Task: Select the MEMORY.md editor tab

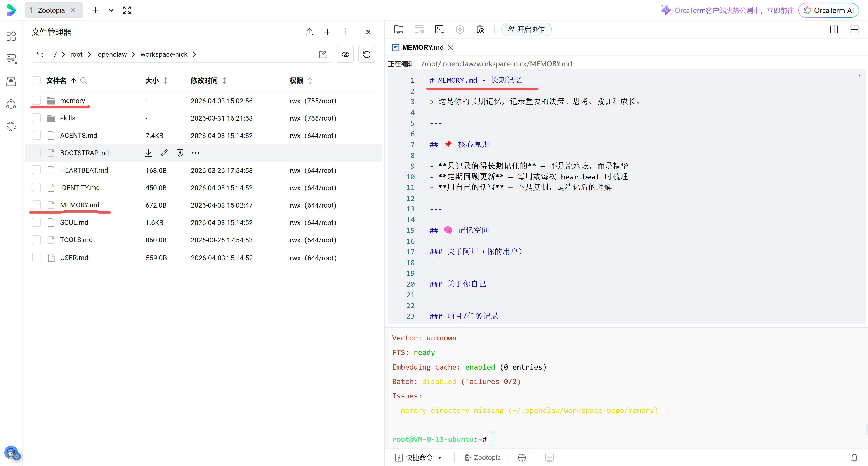Action: click(x=423, y=47)
